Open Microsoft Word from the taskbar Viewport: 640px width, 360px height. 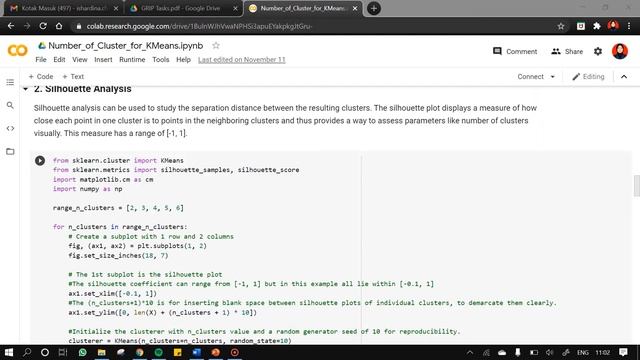196,352
